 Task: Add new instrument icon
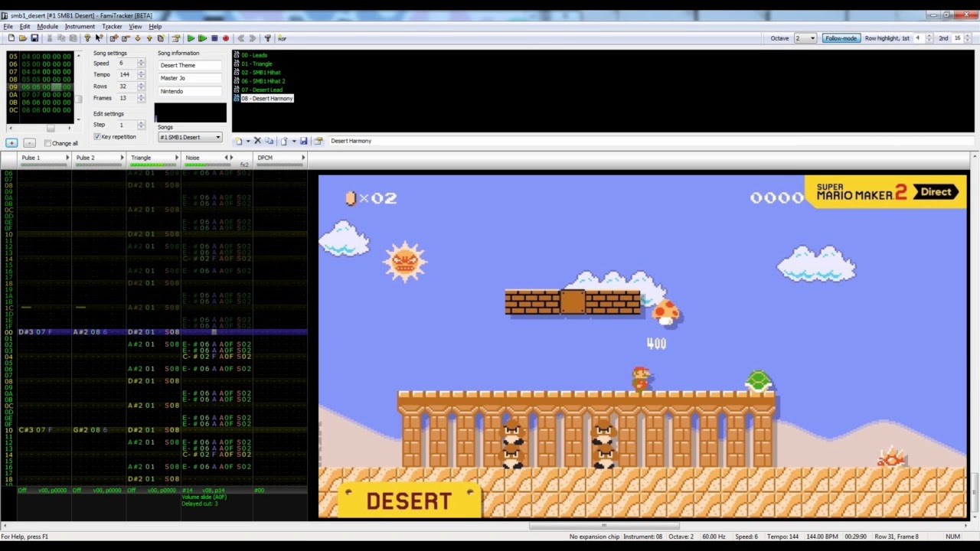[x=239, y=141]
